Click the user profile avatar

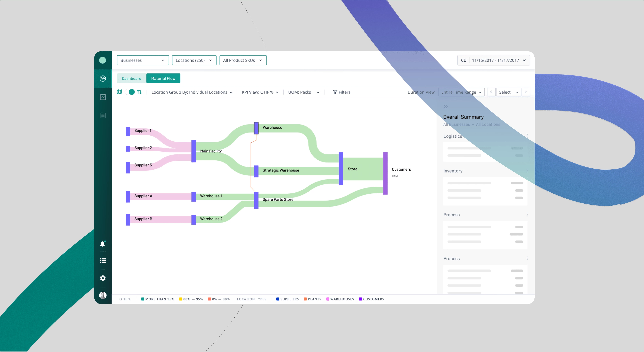pyautogui.click(x=103, y=295)
